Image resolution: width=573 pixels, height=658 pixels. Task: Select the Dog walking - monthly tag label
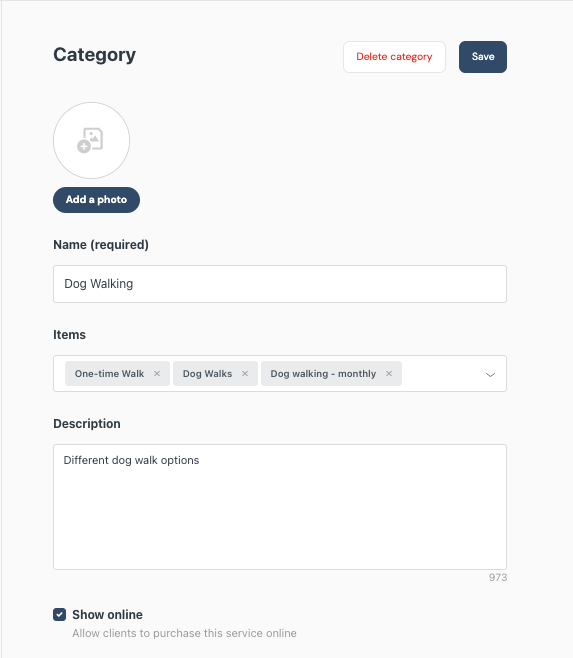pos(323,373)
